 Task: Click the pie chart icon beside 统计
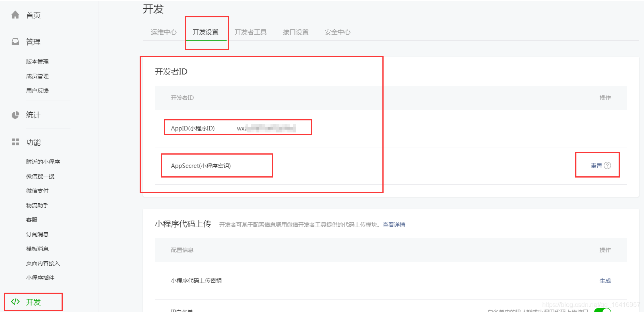(x=15, y=115)
